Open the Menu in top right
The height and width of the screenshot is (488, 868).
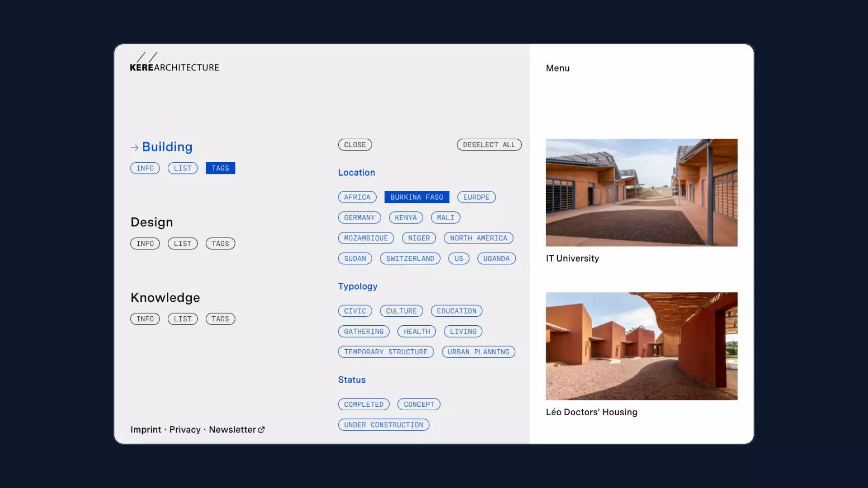pos(557,68)
